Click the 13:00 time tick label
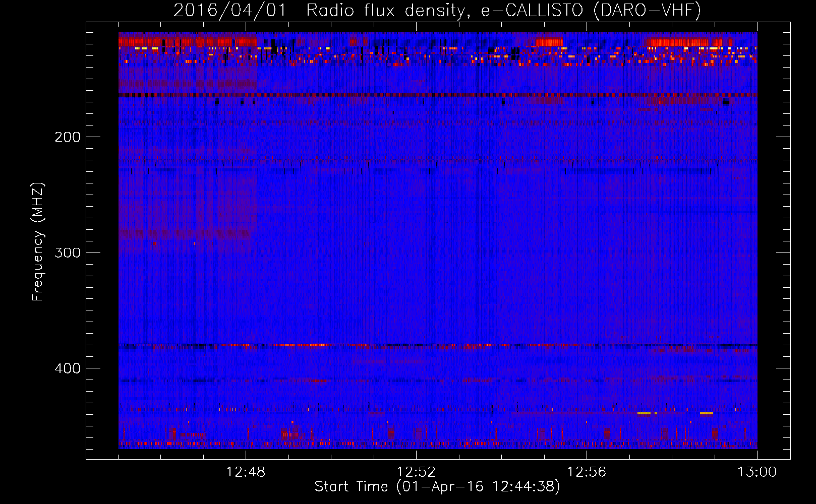The height and width of the screenshot is (504, 816). click(x=757, y=472)
